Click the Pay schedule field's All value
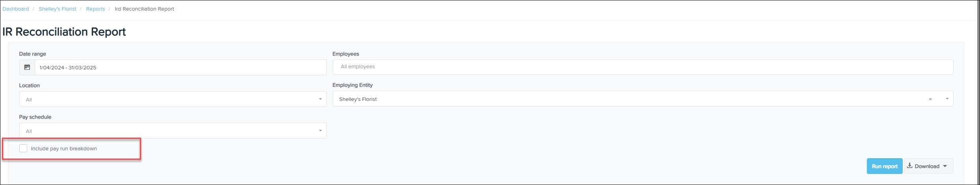 click(x=29, y=131)
